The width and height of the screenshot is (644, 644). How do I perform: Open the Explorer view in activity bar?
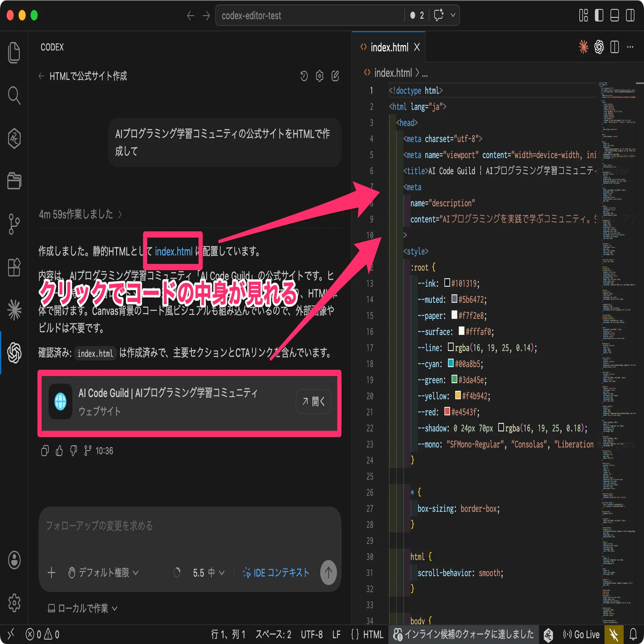(14, 53)
